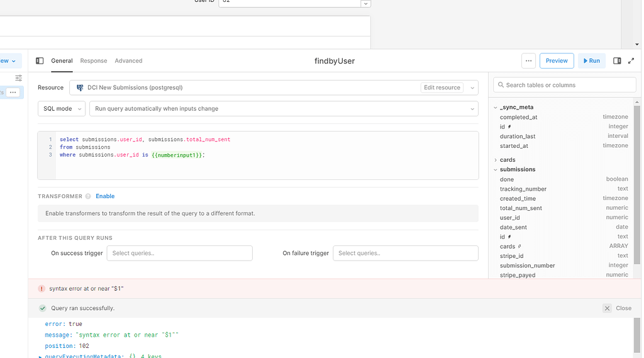Collapse the _sync_meta table
644x358 pixels.
496,108
